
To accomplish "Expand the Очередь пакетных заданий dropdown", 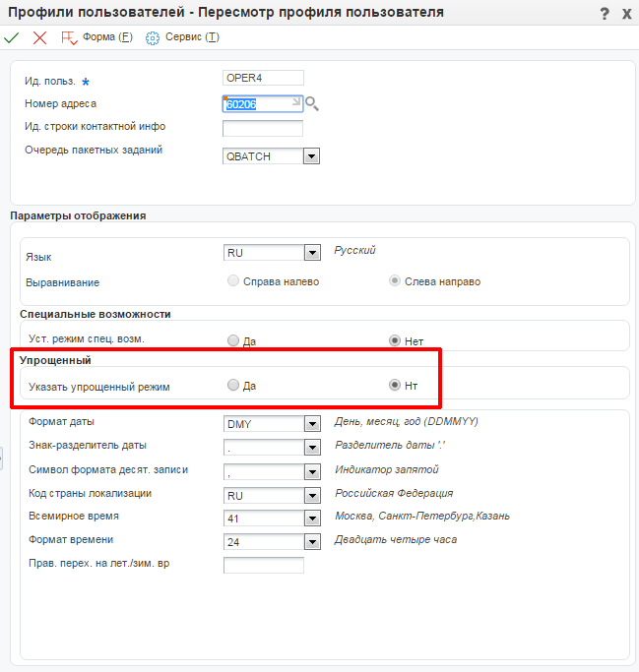I will (x=311, y=155).
